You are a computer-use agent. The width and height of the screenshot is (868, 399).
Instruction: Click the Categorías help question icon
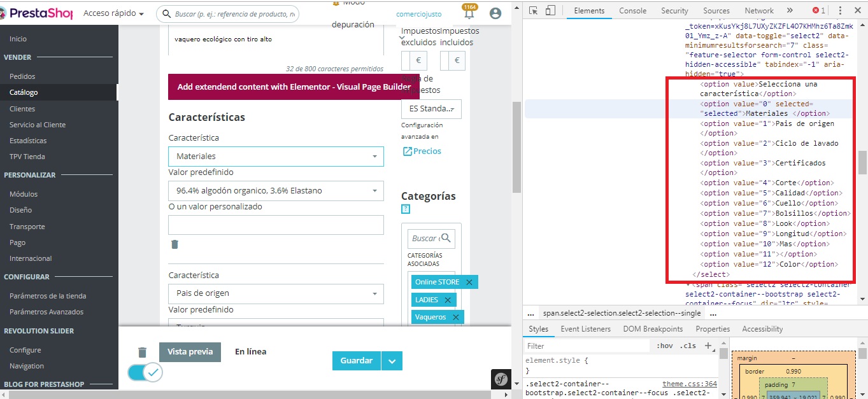click(406, 209)
